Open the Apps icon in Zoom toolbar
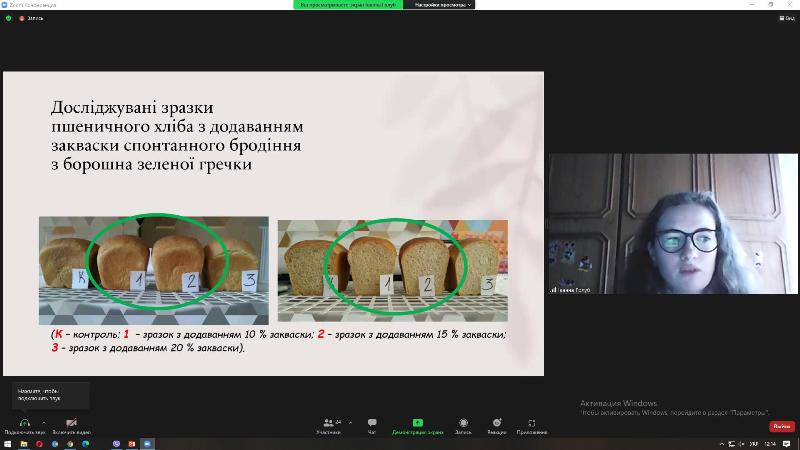 (x=532, y=423)
